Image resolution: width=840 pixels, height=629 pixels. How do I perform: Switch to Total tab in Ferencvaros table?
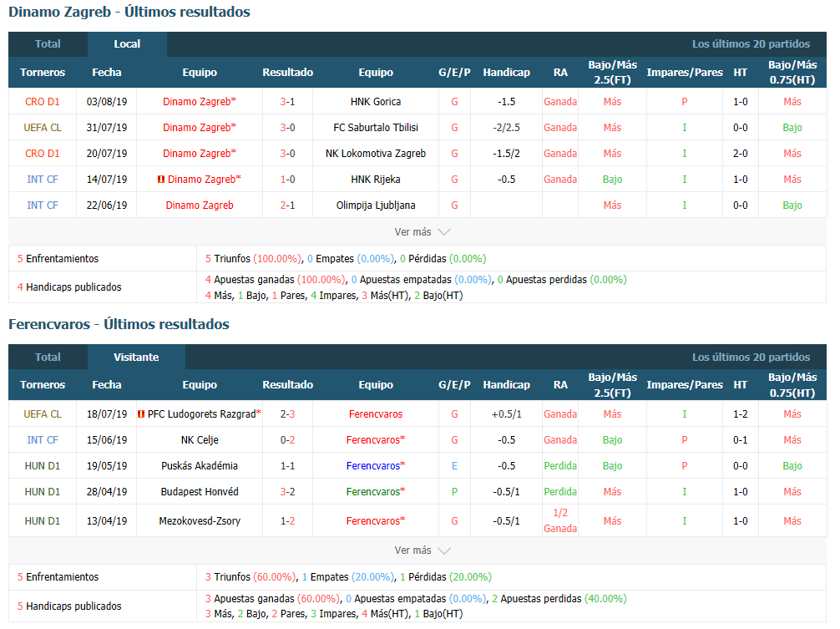tap(48, 357)
